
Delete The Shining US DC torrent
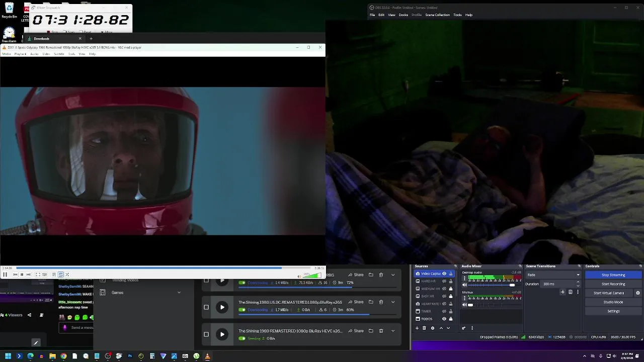click(381, 302)
